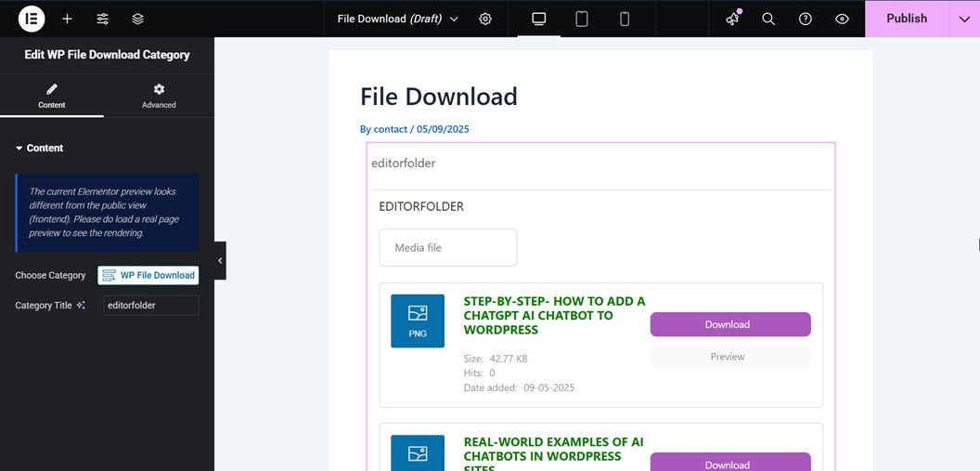Open page settings gear icon
The width and height of the screenshot is (980, 471).
pos(485,19)
